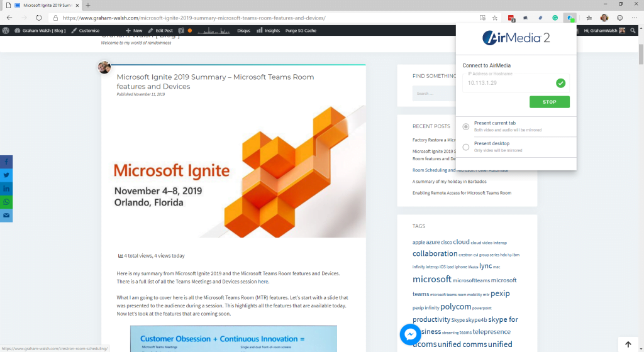Open the blue hash extension icon
This screenshot has width=644, height=352.
pos(540,18)
